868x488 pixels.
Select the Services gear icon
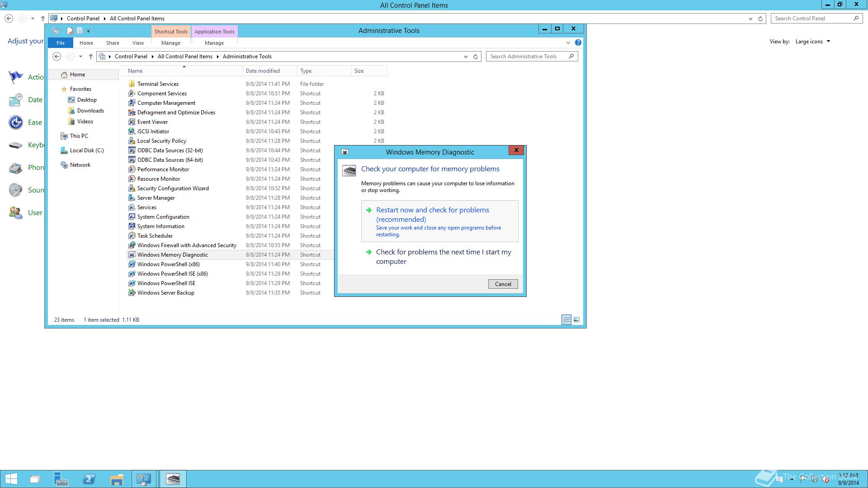coord(132,207)
